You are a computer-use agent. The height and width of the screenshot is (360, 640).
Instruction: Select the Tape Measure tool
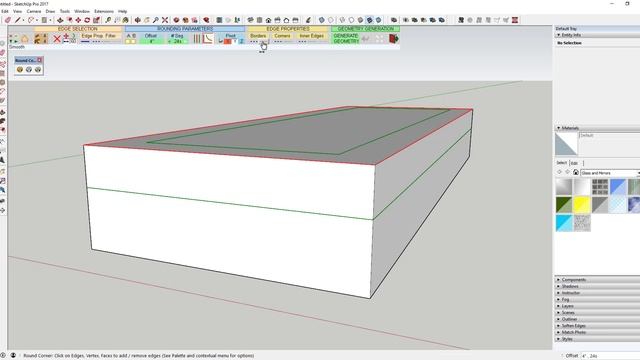click(108, 20)
